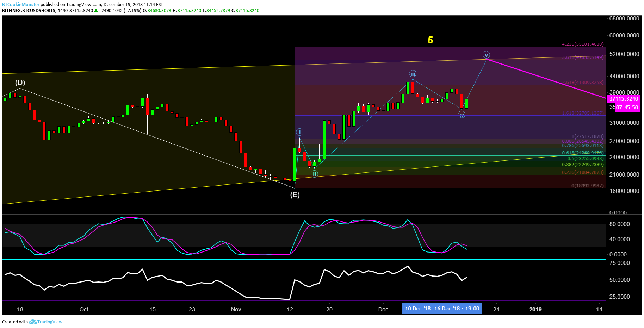This screenshot has width=644, height=328.
Task: Click the +2490.1042 (+7.19%) change value
Action: [x=120, y=11]
